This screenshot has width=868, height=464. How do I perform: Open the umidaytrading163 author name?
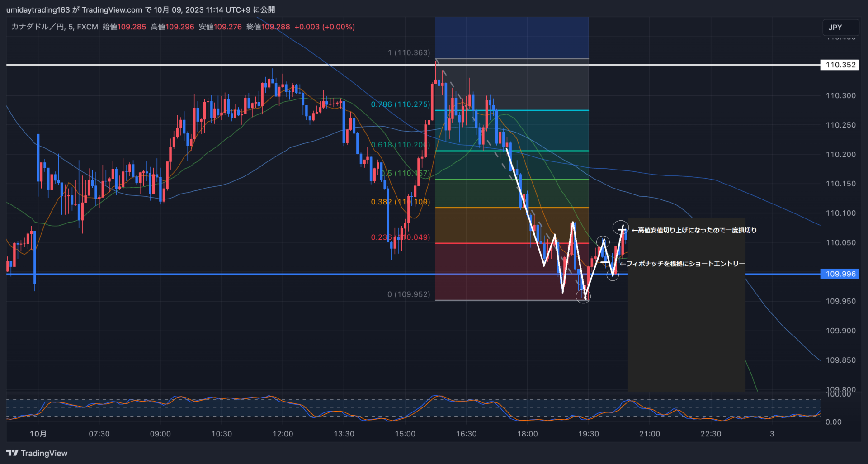tap(38, 9)
